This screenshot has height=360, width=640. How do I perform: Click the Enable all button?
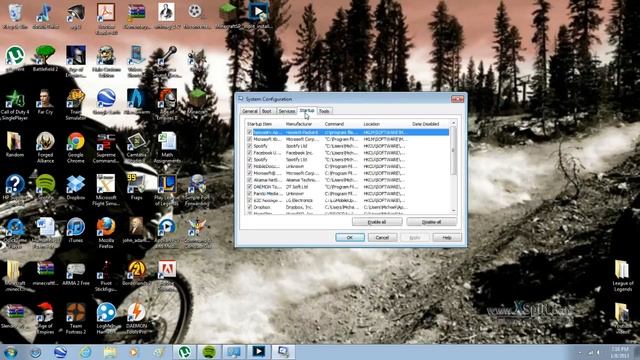(377, 222)
